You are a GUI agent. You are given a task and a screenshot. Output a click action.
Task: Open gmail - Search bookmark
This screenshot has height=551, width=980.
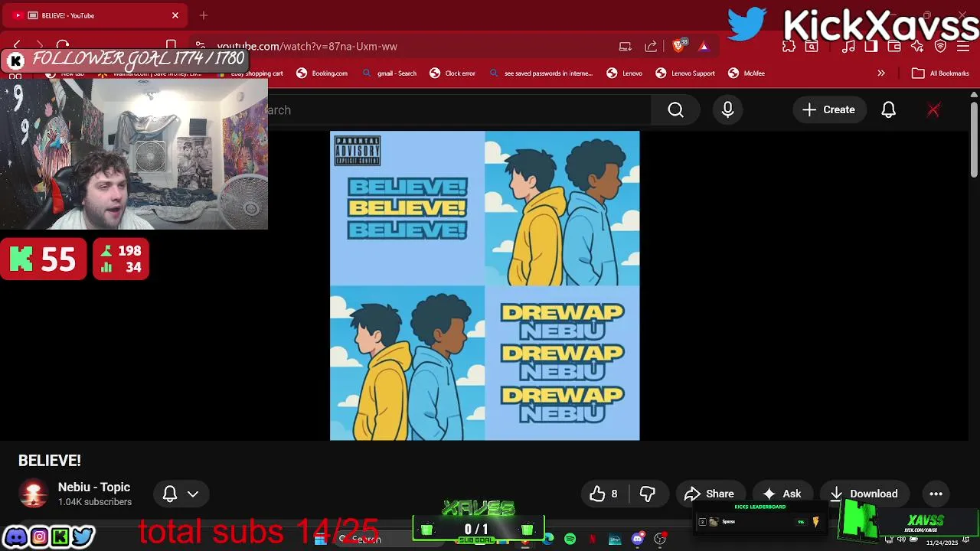pyautogui.click(x=389, y=73)
